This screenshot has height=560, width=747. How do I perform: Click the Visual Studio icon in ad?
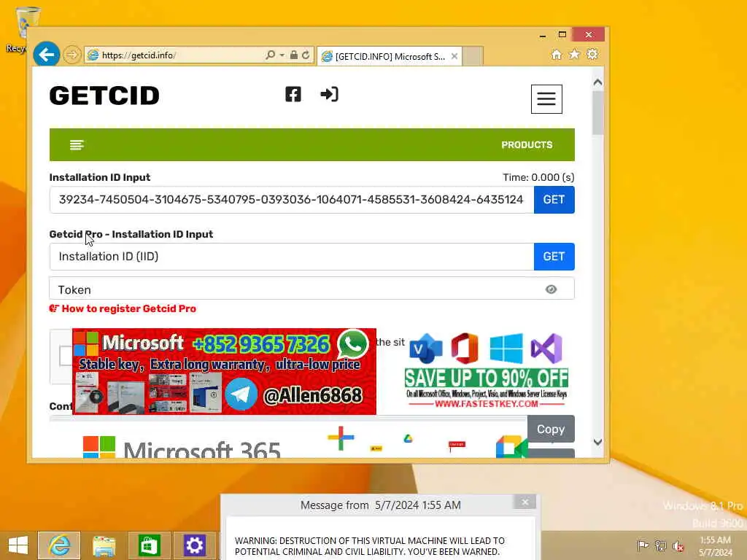click(x=547, y=348)
